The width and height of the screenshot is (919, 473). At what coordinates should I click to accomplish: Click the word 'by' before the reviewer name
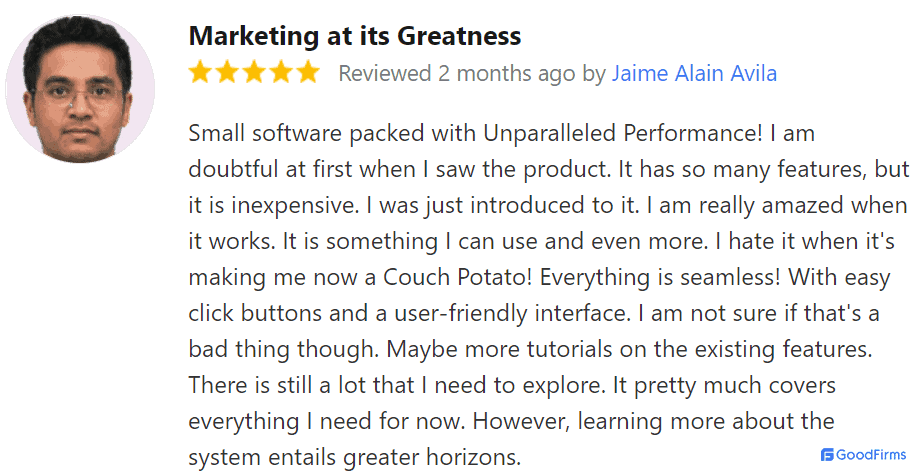tap(594, 74)
